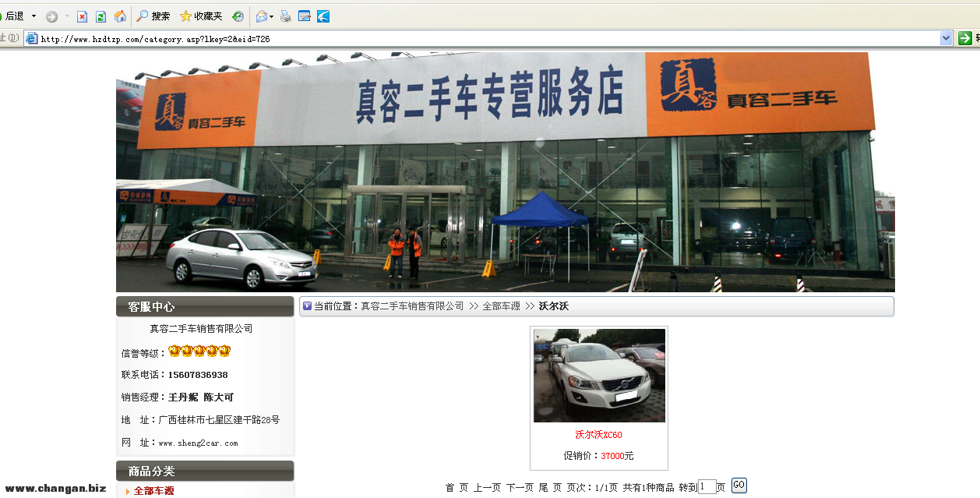The width and height of the screenshot is (980, 498).
Task: Click the 真容二手车销售有限公司 breadcrumb link
Action: pyautogui.click(x=412, y=306)
